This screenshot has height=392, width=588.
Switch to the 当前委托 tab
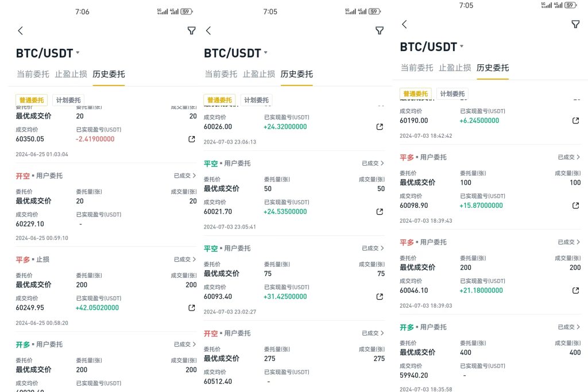click(x=33, y=74)
